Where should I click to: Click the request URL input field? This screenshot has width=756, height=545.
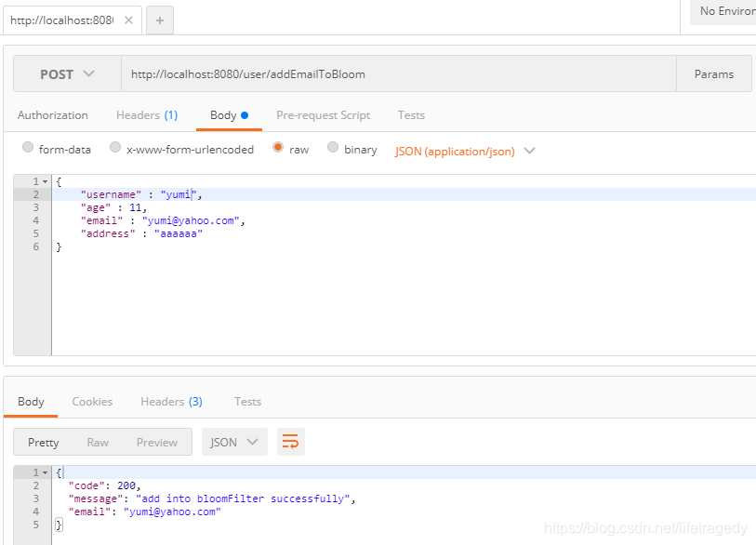coord(399,73)
